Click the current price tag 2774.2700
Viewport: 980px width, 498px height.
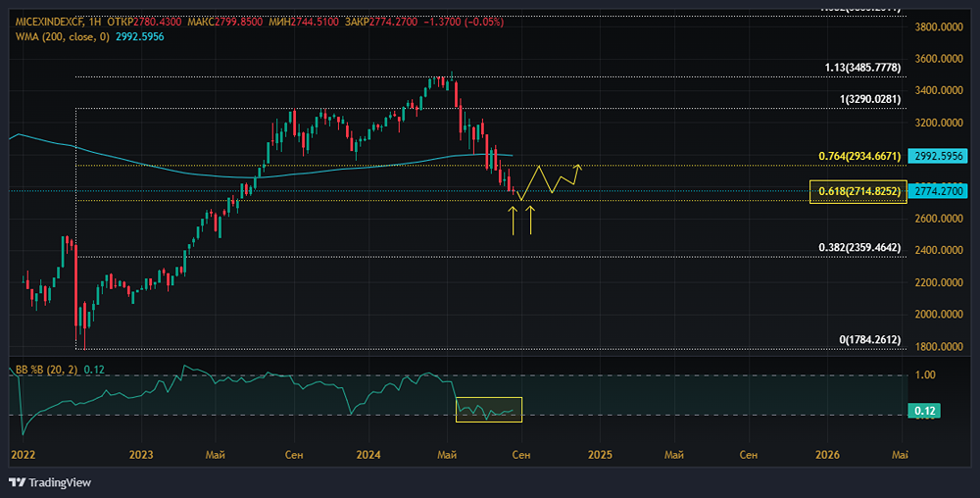point(938,190)
